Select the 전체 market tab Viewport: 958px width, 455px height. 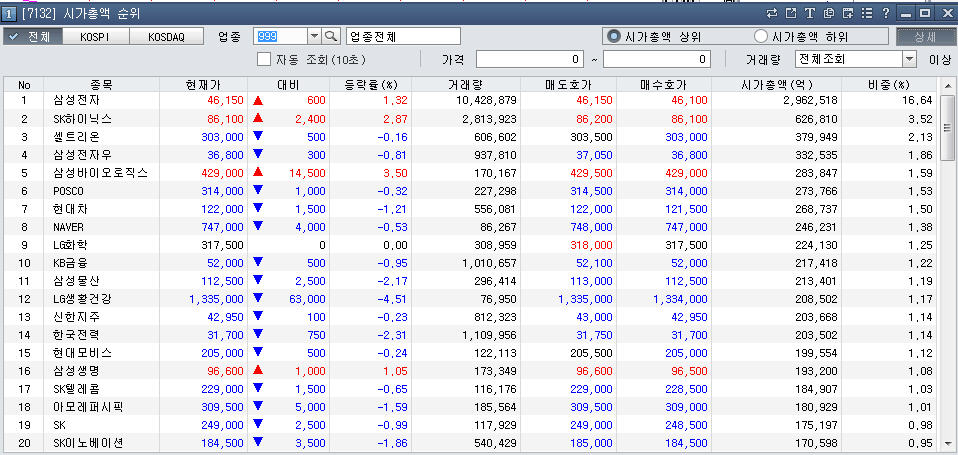[x=32, y=36]
